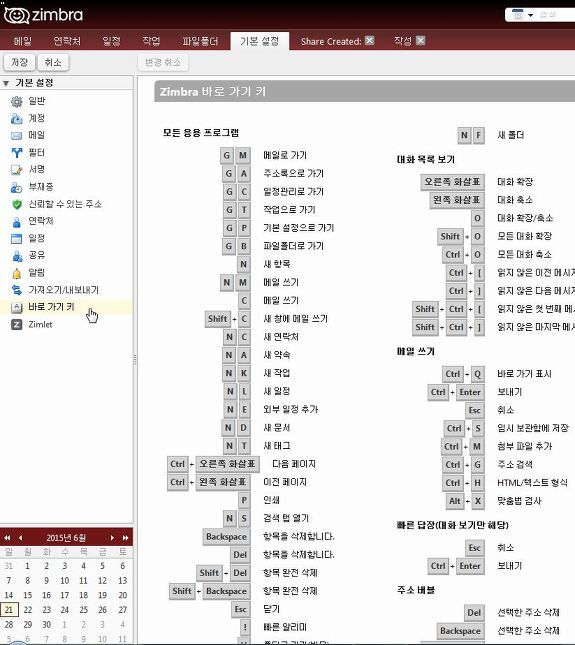Click the 저장 save button
575x645 pixels.
pos(19,63)
